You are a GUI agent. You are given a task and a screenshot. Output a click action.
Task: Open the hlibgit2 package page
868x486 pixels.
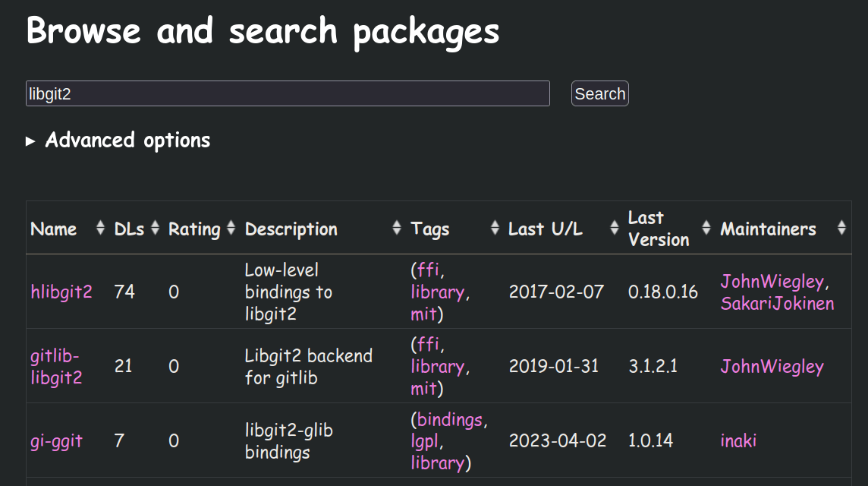61,292
